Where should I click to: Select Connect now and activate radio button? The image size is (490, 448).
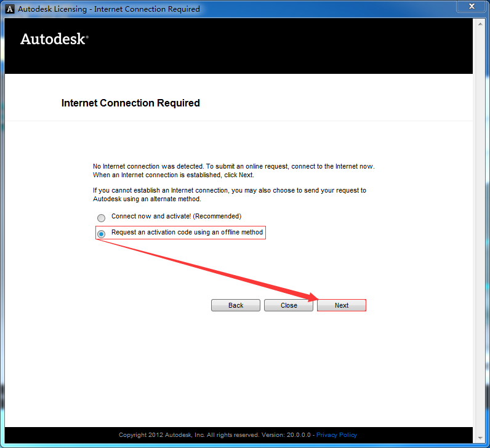point(101,217)
